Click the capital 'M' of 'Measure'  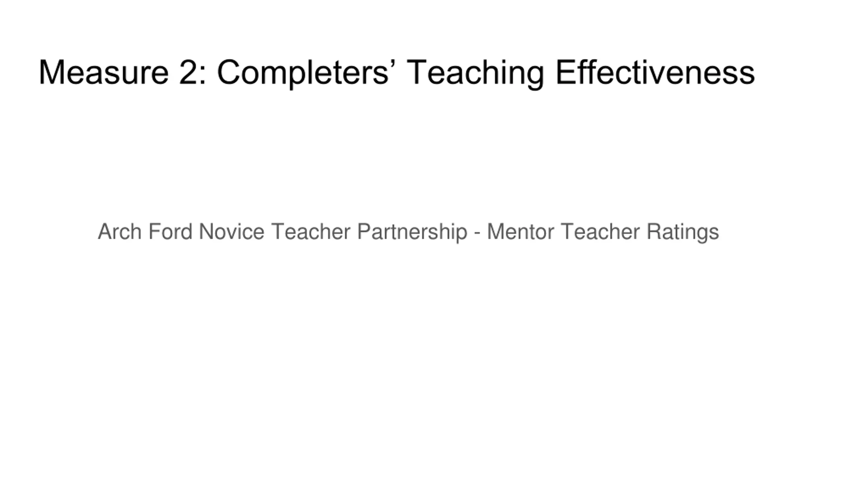[51, 72]
